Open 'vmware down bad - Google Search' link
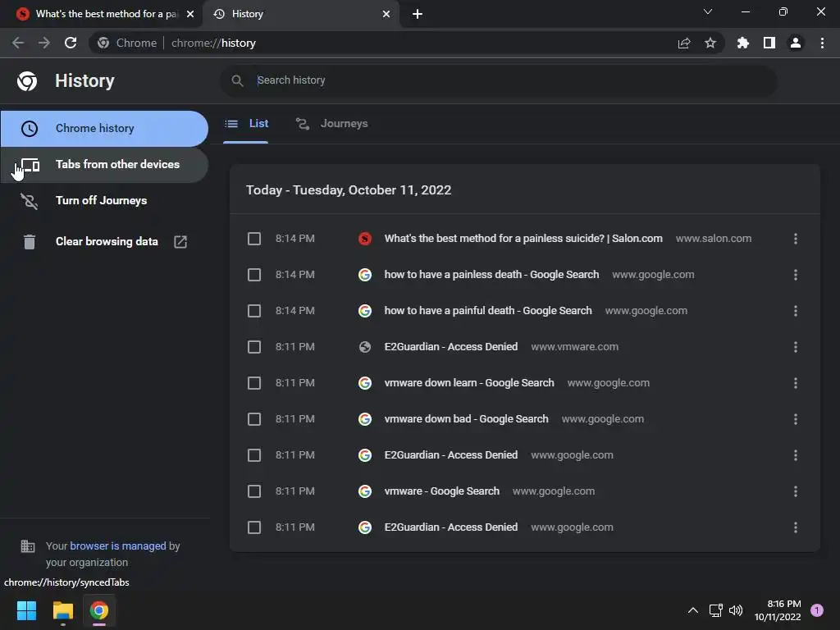Screen dimensions: 840x630 (x=466, y=419)
